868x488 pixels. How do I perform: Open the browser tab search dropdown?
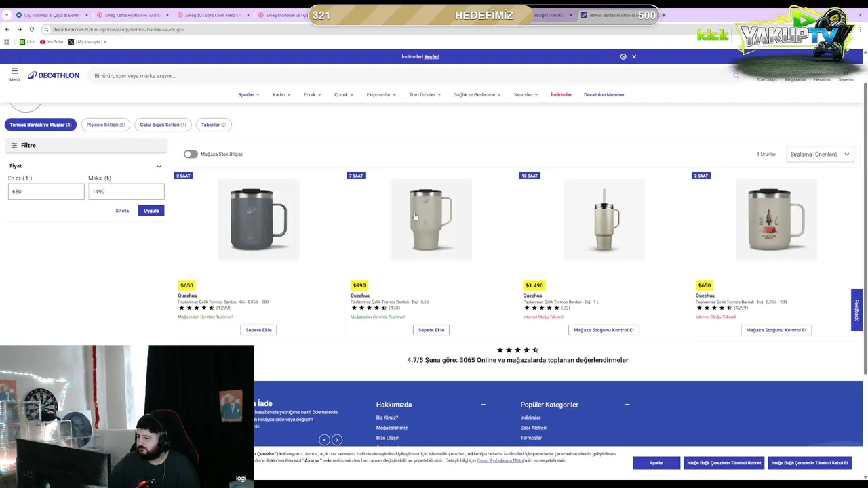[x=7, y=15]
